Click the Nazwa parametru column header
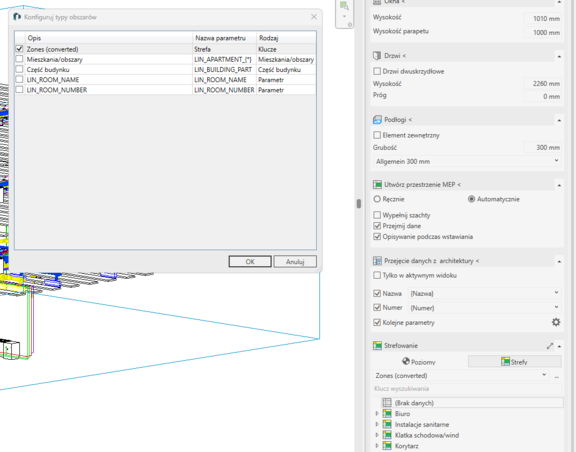 pos(224,38)
